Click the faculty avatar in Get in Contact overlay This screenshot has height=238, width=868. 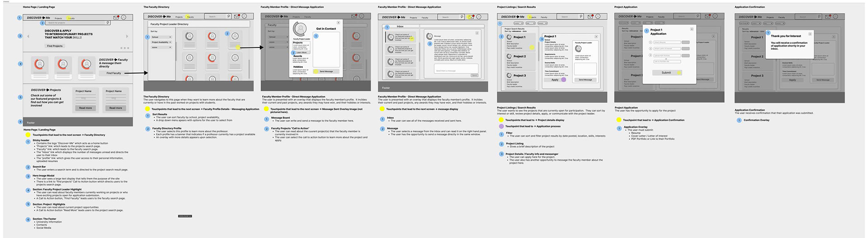(300, 29)
